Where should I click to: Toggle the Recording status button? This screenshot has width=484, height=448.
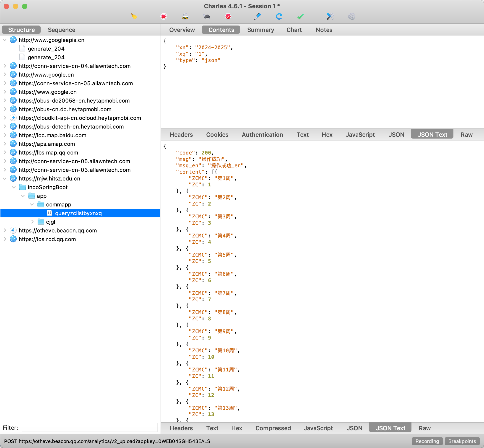pyautogui.click(x=427, y=441)
